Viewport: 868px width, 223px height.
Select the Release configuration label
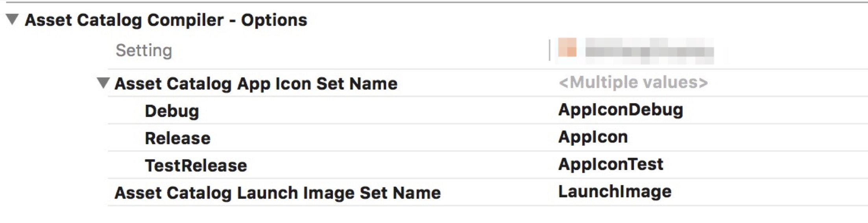click(177, 138)
